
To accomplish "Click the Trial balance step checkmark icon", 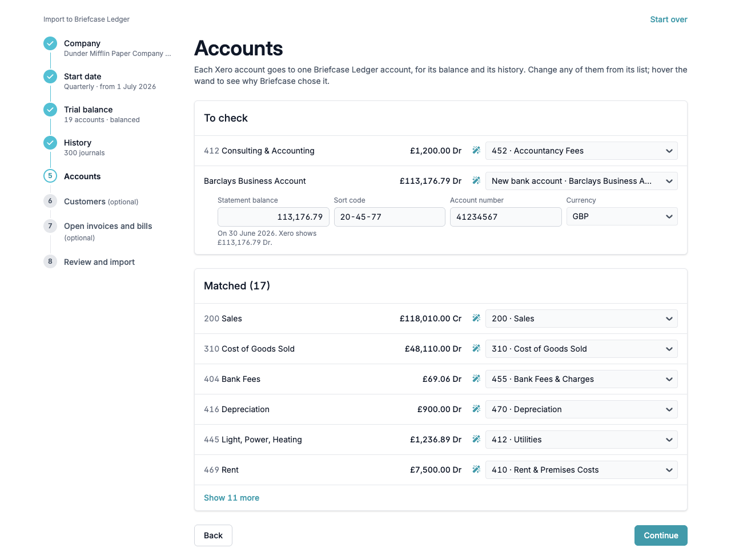I will click(x=50, y=110).
